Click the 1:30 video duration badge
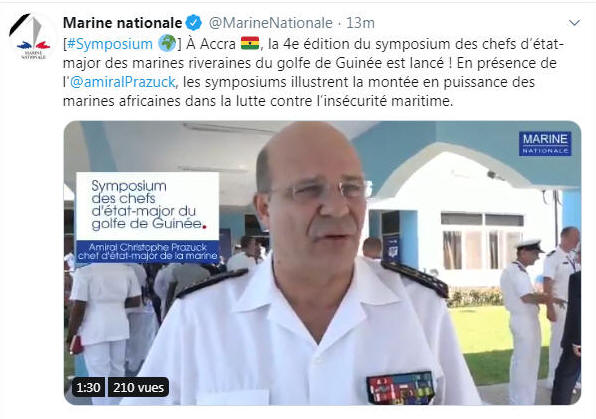This screenshot has height=419, width=596. (x=88, y=387)
